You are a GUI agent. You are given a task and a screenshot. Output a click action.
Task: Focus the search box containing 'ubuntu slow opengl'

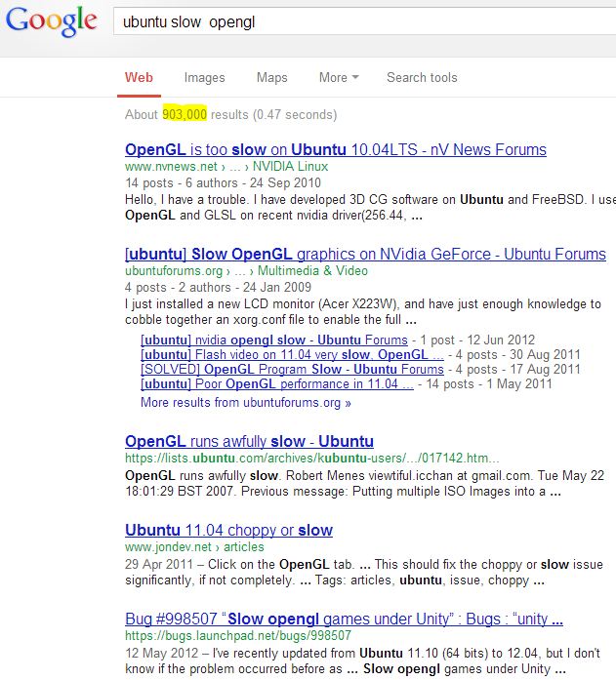(364, 21)
